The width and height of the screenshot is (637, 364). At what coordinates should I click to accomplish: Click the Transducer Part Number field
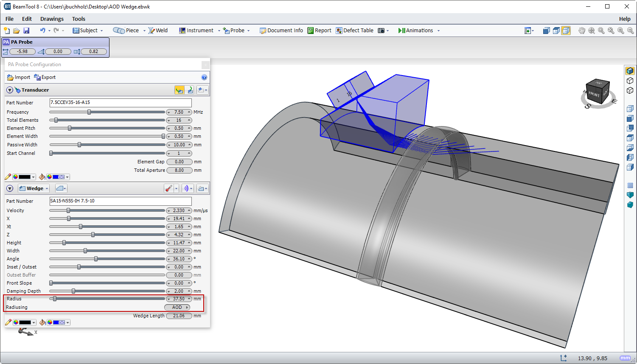pyautogui.click(x=121, y=103)
